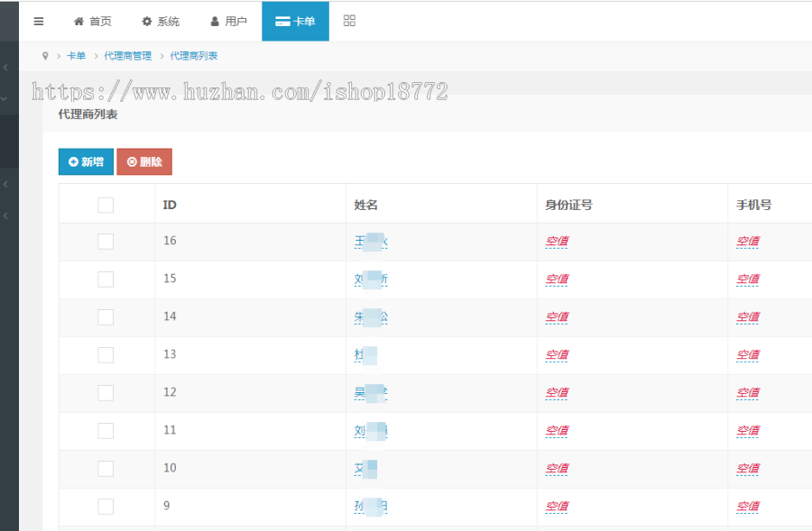This screenshot has height=531, width=812.
Task: Check the row with ID 9
Action: click(106, 506)
